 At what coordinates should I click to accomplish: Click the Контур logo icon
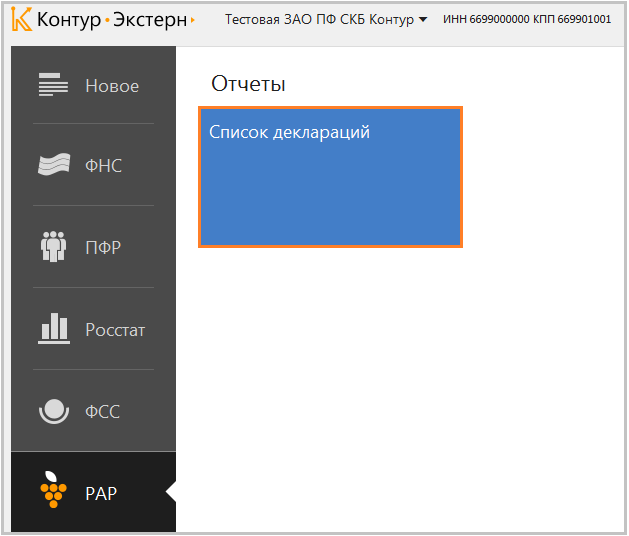(21, 19)
